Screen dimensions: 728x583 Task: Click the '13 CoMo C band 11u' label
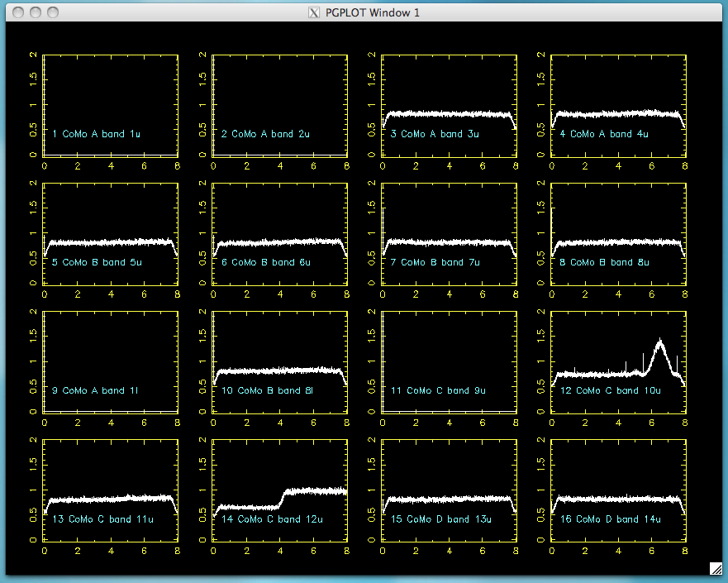pos(99,519)
